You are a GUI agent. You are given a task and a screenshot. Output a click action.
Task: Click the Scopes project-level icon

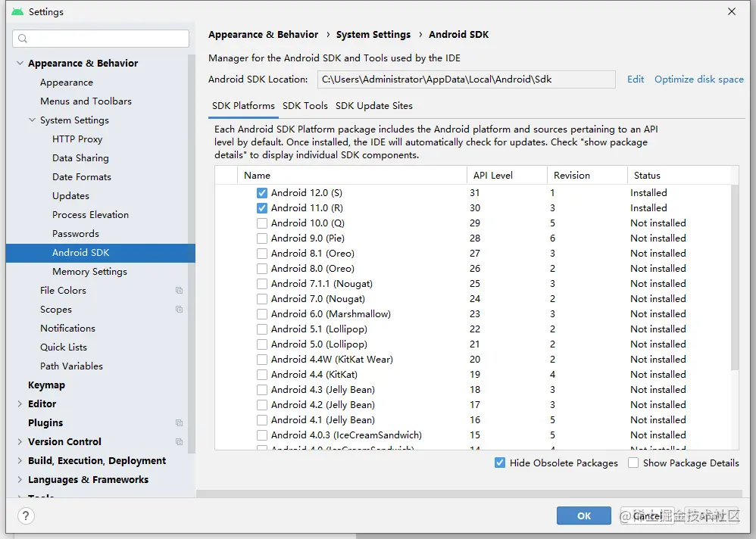click(180, 309)
